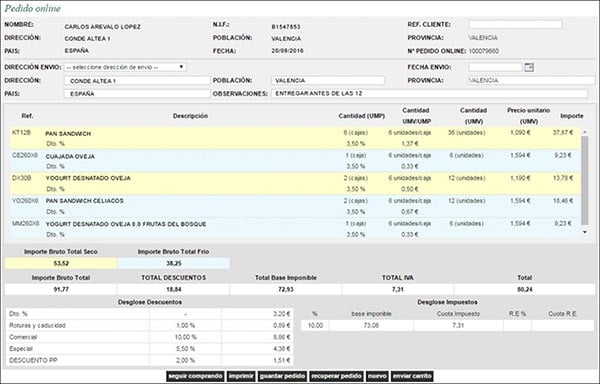The width and height of the screenshot is (600, 384).
Task: Click the 'Importe' column header
Action: click(572, 116)
